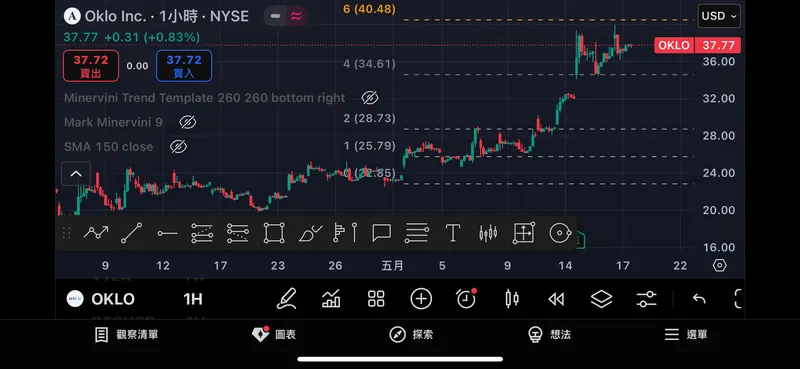Select the text T tool
This screenshot has height=369, width=800.
[453, 233]
